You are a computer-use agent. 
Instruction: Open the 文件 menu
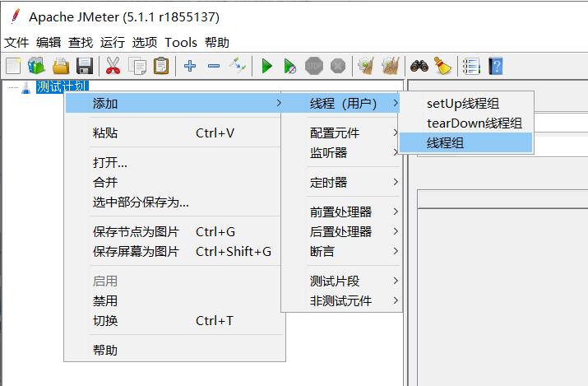tap(16, 43)
